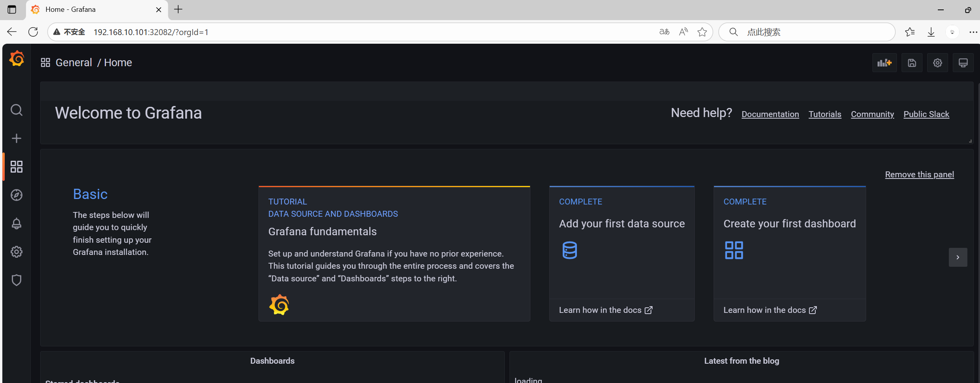
Task: Open the Documentation link
Action: [x=770, y=114]
